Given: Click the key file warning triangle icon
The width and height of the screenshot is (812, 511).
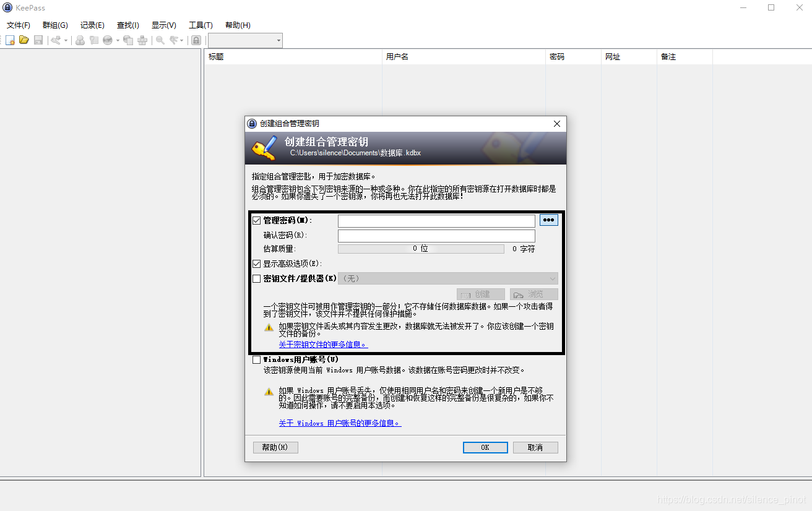Looking at the screenshot, I should point(269,327).
